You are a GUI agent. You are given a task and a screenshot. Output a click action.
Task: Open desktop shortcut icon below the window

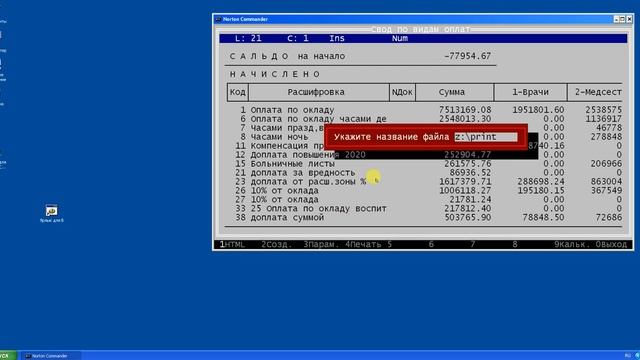[51, 213]
